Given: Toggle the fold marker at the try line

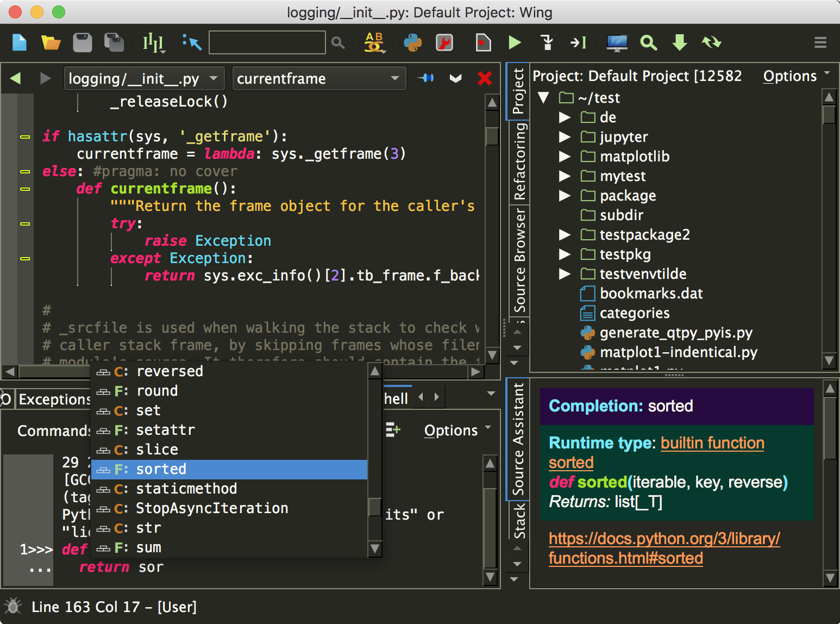Looking at the screenshot, I should pyautogui.click(x=25, y=224).
